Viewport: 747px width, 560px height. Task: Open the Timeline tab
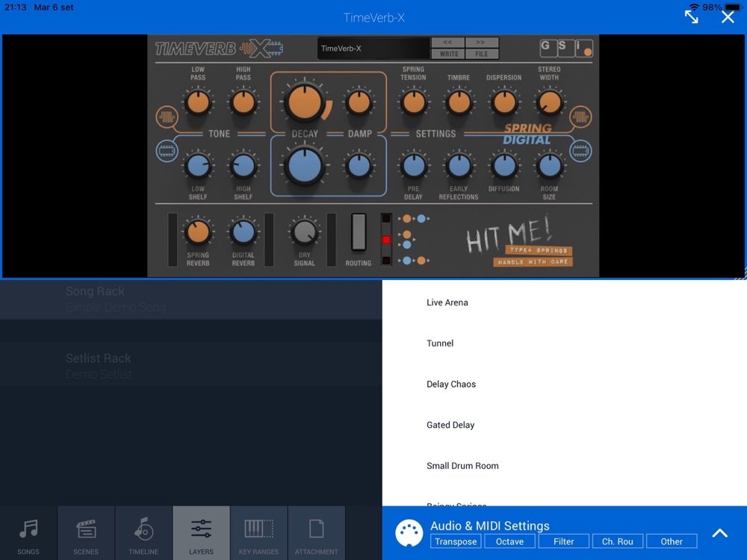tap(143, 533)
